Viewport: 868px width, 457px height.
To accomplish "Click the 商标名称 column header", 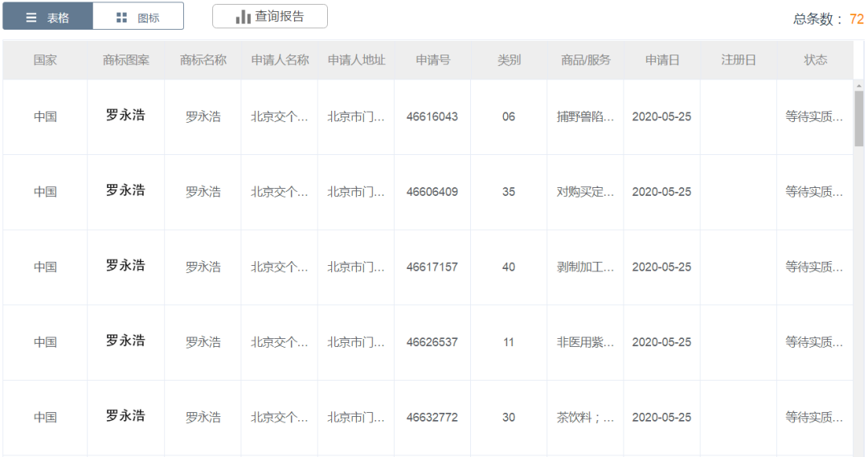I will (x=203, y=59).
